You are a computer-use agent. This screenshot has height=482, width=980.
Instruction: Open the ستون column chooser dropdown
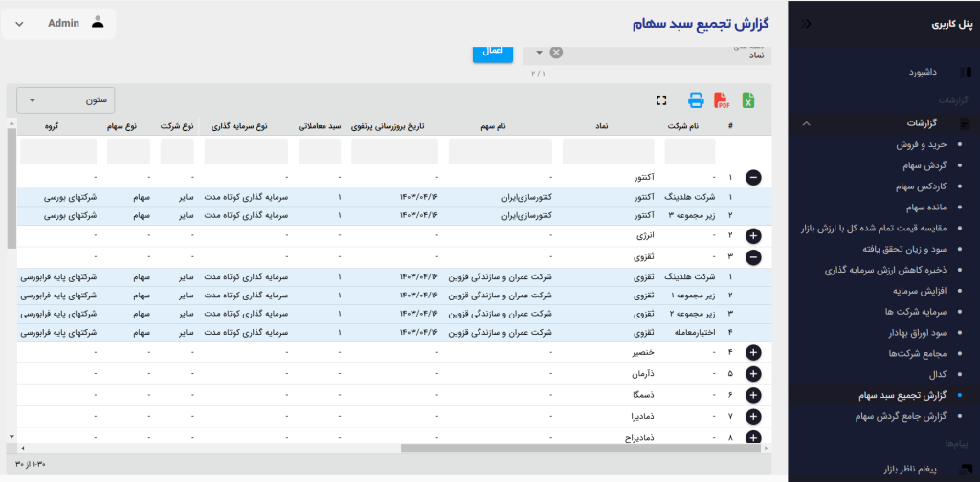67,100
